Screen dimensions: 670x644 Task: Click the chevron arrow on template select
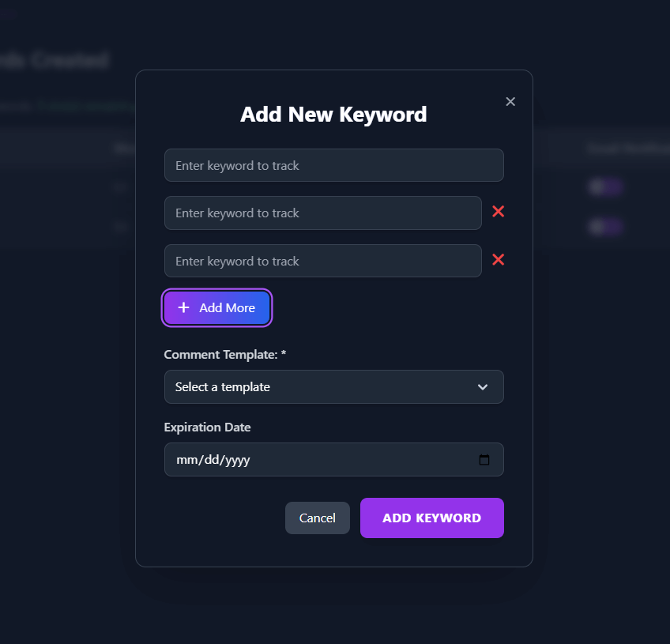483,387
